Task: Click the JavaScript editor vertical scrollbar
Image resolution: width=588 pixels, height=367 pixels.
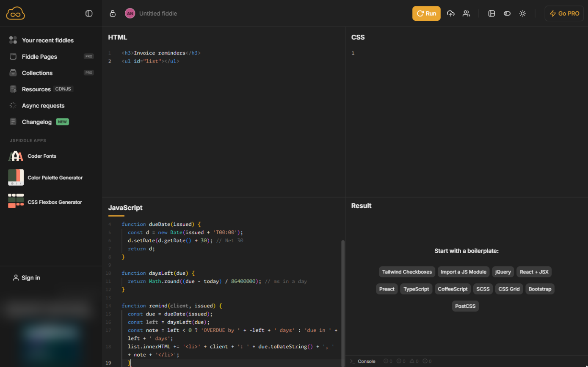Action: [342, 300]
